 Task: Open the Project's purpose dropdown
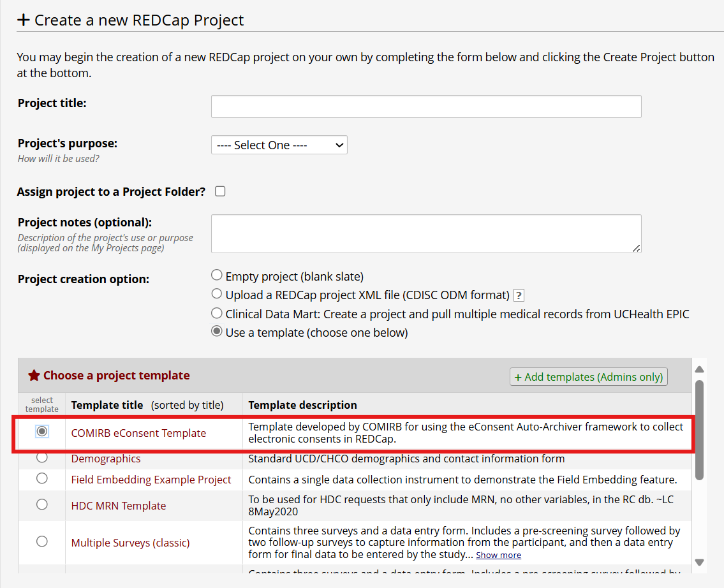pyautogui.click(x=279, y=145)
